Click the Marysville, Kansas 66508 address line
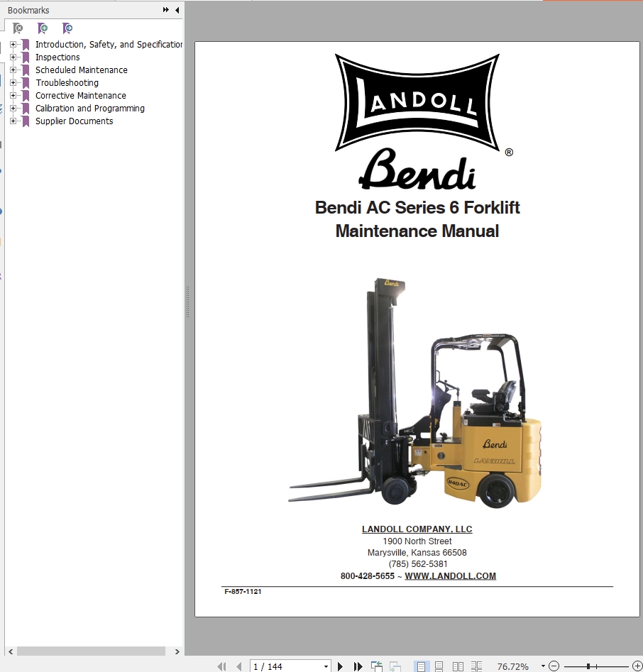The height and width of the screenshot is (672, 643). 417,553
